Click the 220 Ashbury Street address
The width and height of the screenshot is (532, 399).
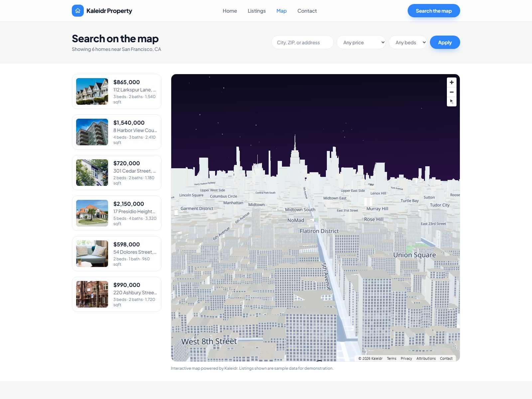coord(135,293)
